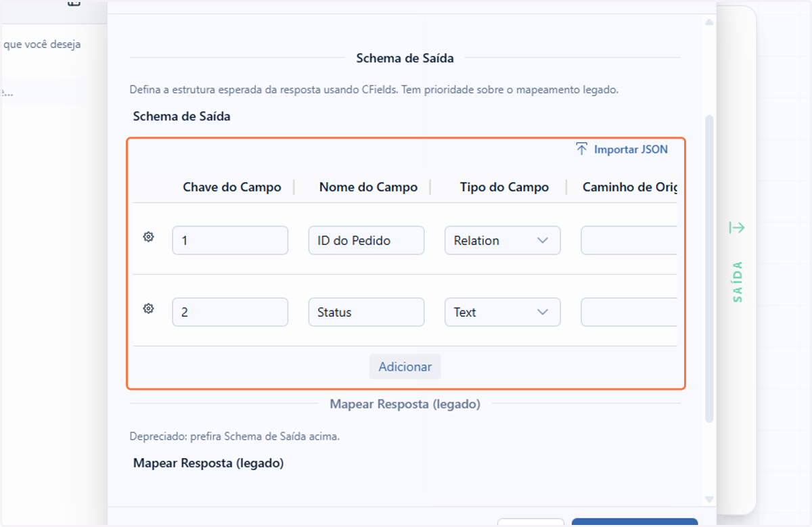812x527 pixels.
Task: Click the scrollbar down arrow
Action: 709,499
